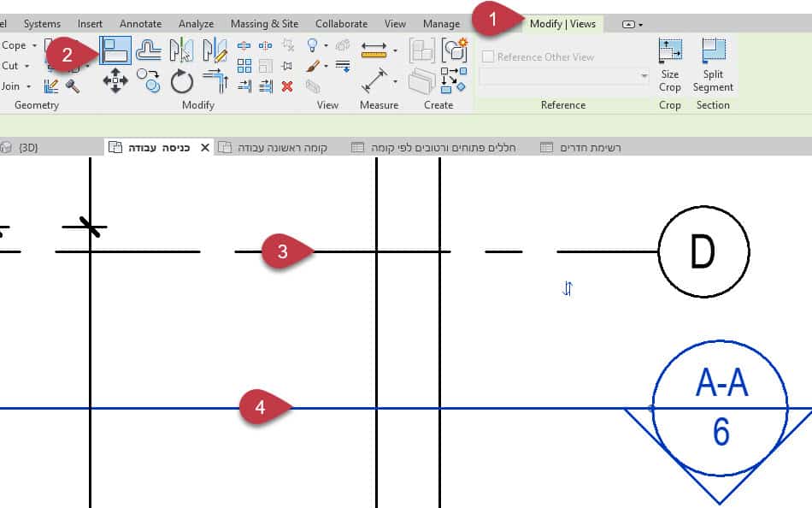Switch to the Collaborate tab
812x508 pixels.
point(341,24)
